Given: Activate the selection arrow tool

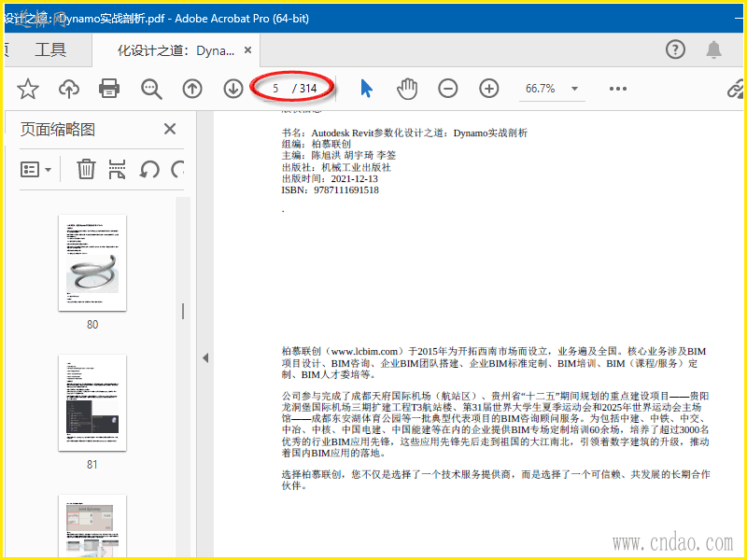Looking at the screenshot, I should [x=366, y=89].
